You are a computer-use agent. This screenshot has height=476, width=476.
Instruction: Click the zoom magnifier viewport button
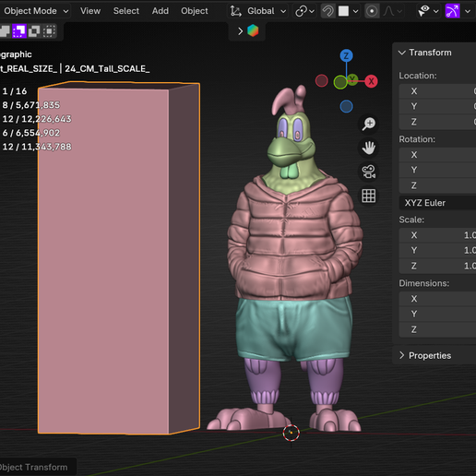tap(368, 124)
